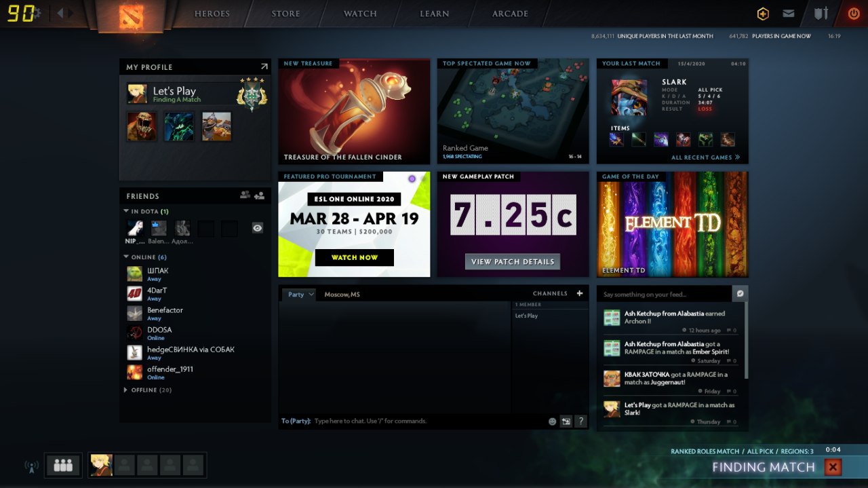Image resolution: width=868 pixels, height=488 pixels.
Task: Select third favorite hero portrait in profile
Action: coord(216,126)
